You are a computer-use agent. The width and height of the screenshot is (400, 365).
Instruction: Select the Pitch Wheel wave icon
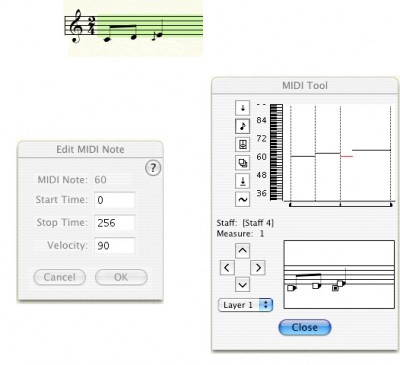(x=243, y=199)
